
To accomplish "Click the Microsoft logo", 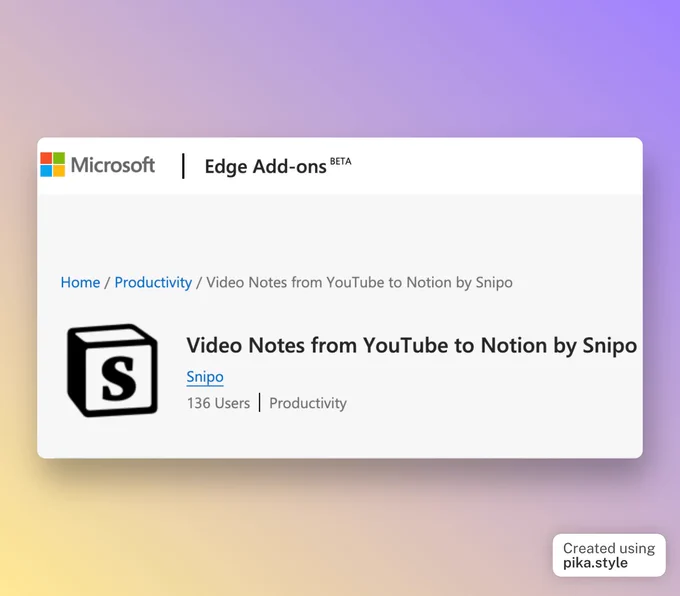I will (x=98, y=165).
